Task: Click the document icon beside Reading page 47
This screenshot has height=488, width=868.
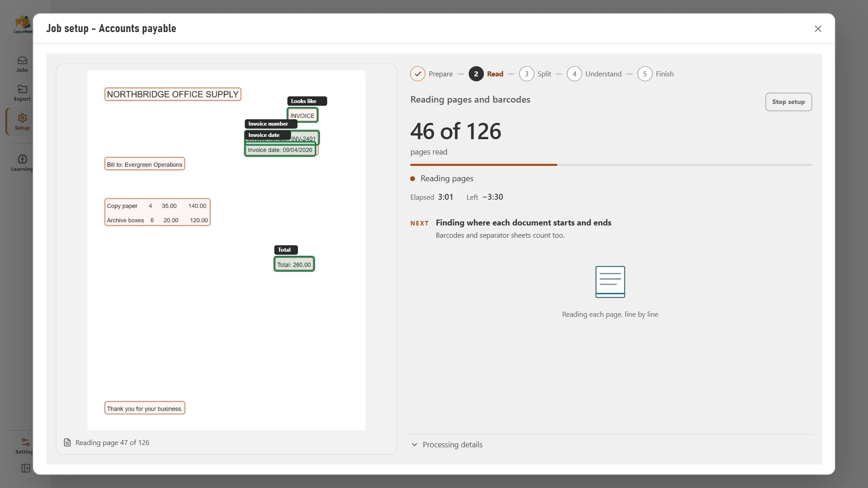Action: 67,442
